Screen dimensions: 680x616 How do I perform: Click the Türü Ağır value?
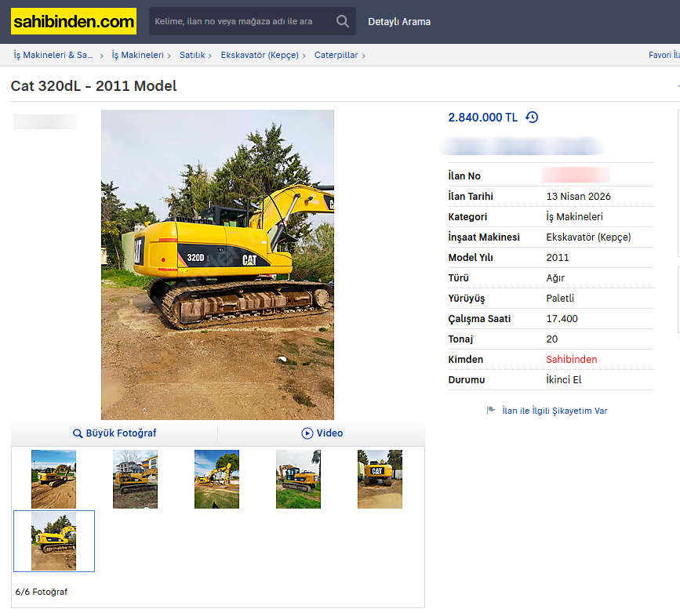pos(555,278)
